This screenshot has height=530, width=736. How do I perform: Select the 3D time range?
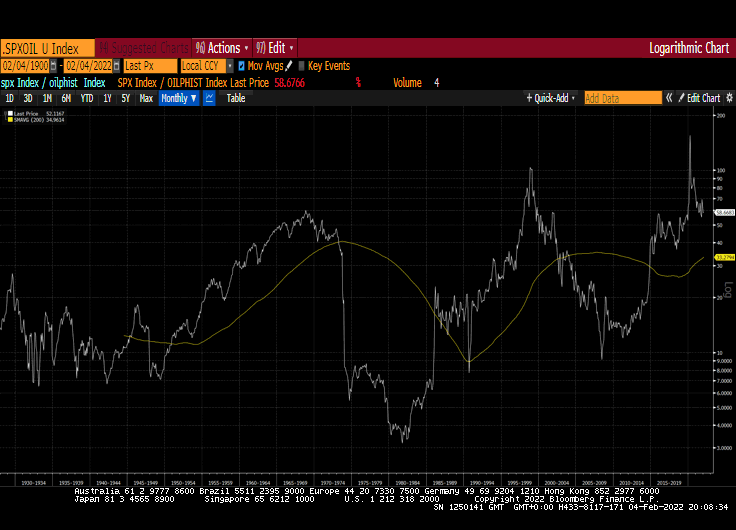tap(28, 98)
